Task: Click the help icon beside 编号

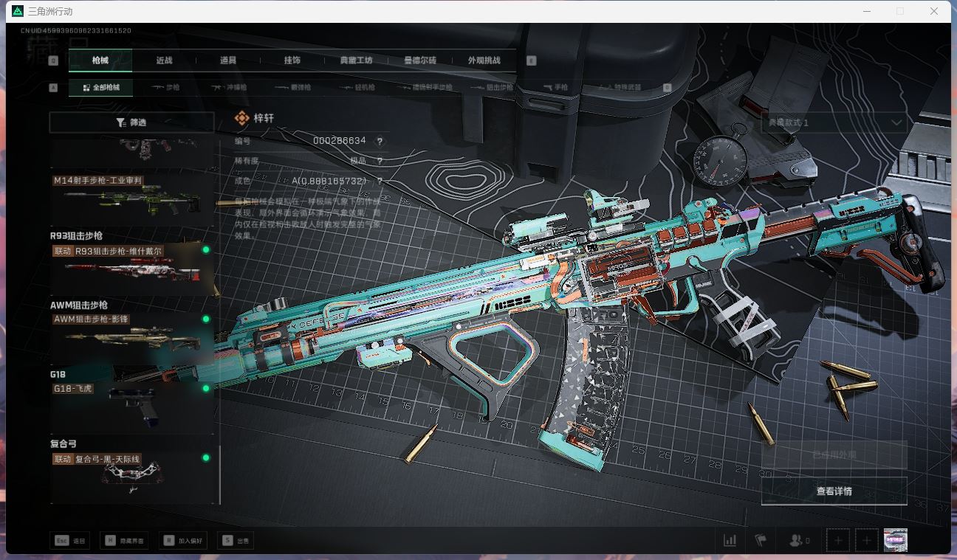Action: [380, 141]
